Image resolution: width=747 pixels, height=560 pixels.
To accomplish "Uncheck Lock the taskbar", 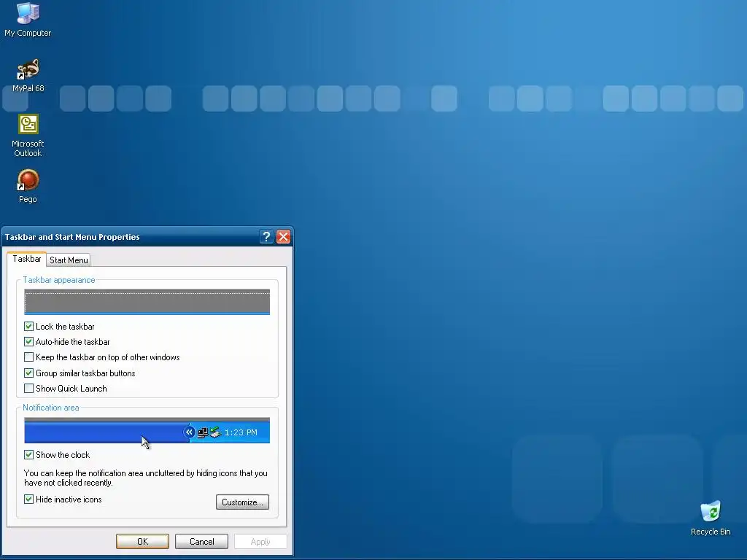I will [28, 326].
